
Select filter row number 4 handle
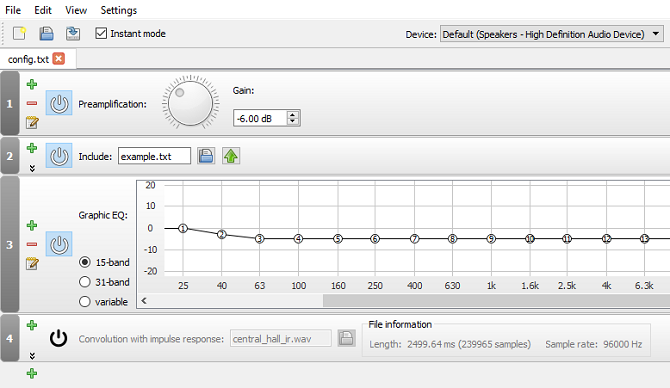[x=10, y=338]
